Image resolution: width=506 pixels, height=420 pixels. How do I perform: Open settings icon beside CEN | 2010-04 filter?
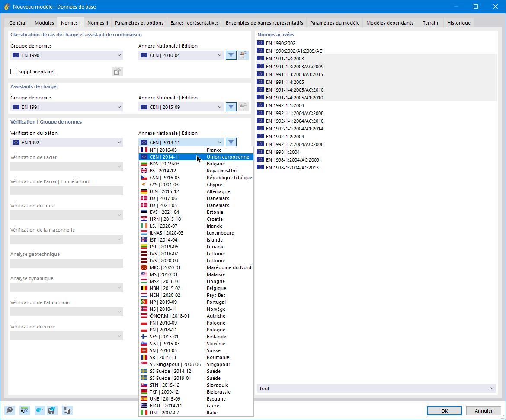click(x=243, y=55)
